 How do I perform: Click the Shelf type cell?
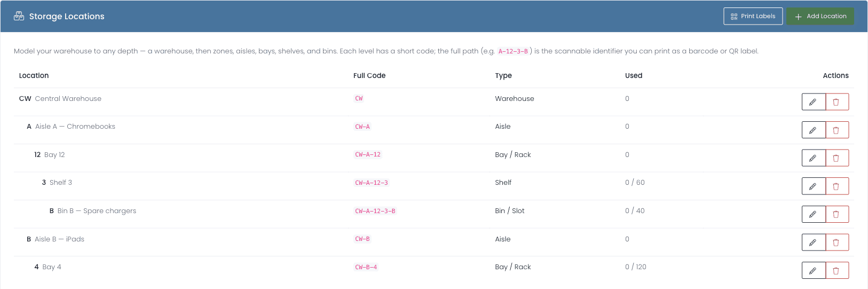tap(503, 183)
